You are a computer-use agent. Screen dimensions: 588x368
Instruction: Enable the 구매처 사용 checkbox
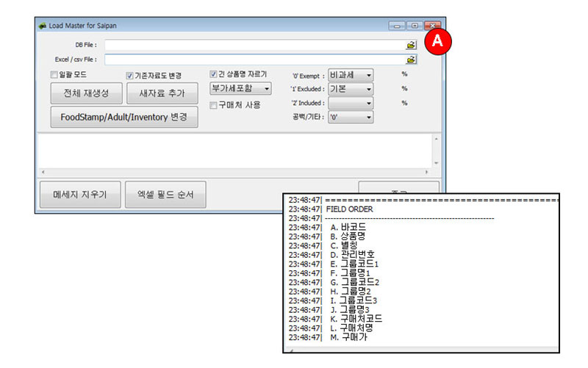point(213,105)
